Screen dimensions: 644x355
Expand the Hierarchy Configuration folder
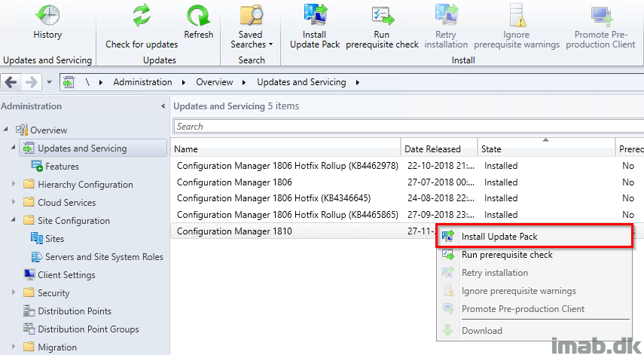[x=13, y=184]
